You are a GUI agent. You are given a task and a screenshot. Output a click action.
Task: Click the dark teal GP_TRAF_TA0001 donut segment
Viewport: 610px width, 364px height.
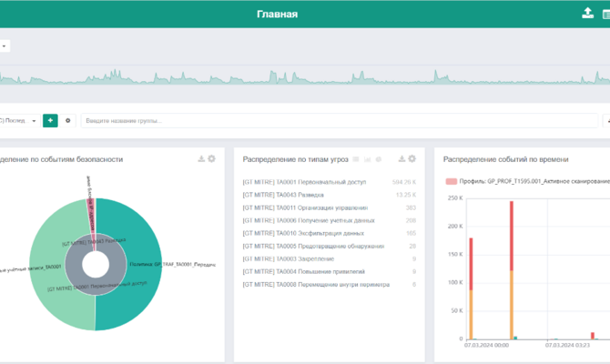pyautogui.click(x=144, y=265)
